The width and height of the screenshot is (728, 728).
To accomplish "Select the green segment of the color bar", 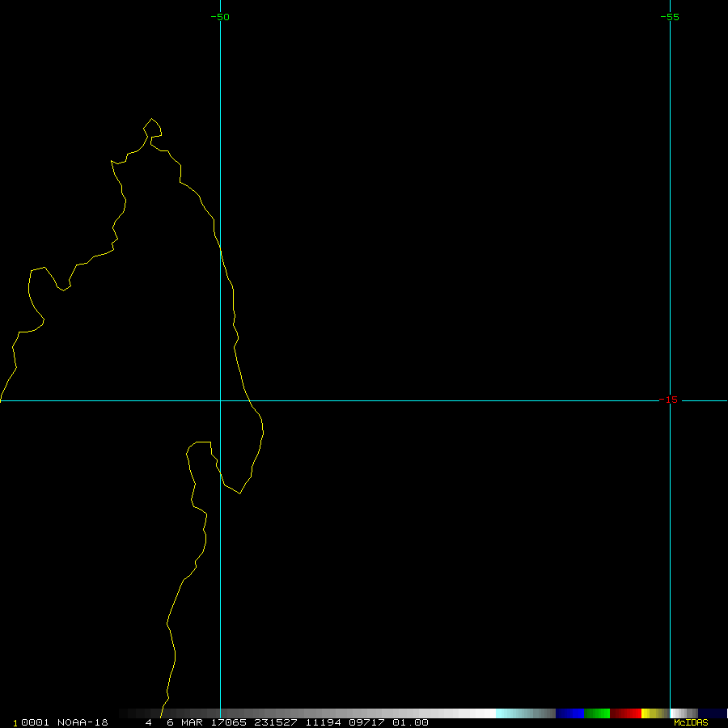I will 597,713.
